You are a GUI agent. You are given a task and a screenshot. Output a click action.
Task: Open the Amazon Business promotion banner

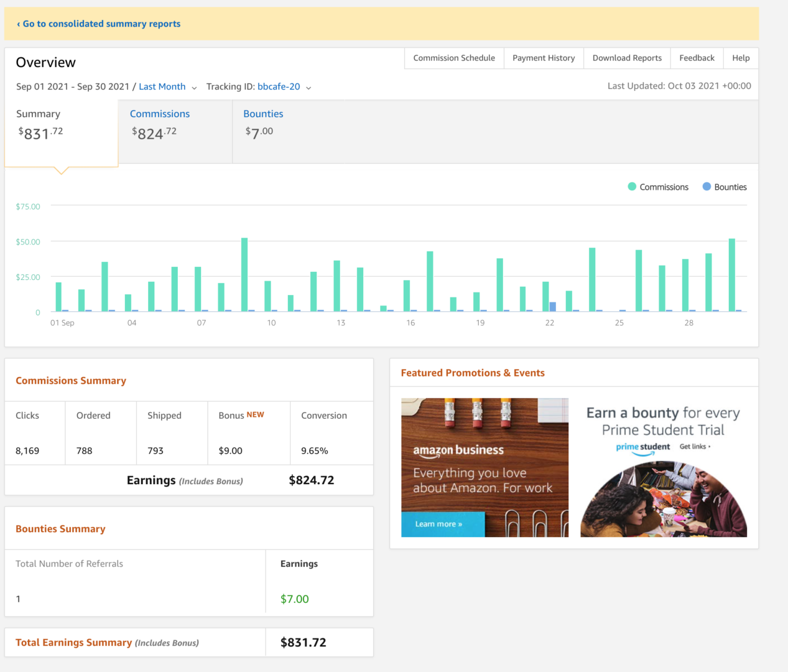pos(484,467)
